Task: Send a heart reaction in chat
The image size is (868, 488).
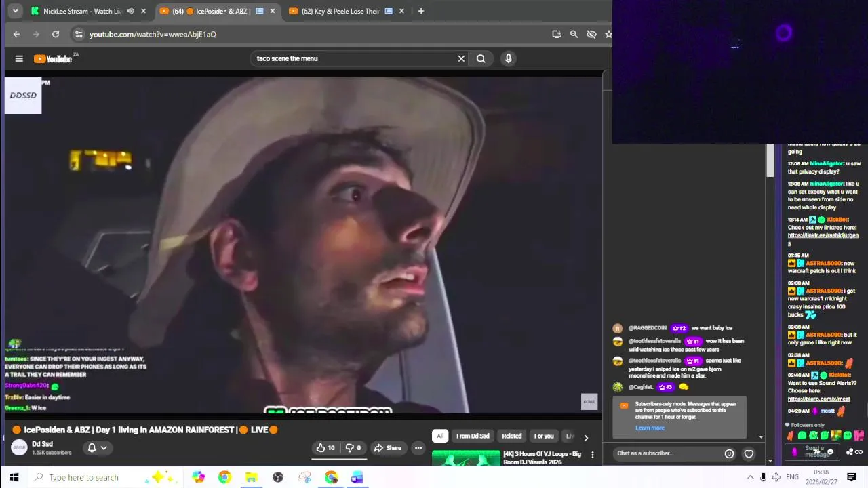Action: coord(749,454)
